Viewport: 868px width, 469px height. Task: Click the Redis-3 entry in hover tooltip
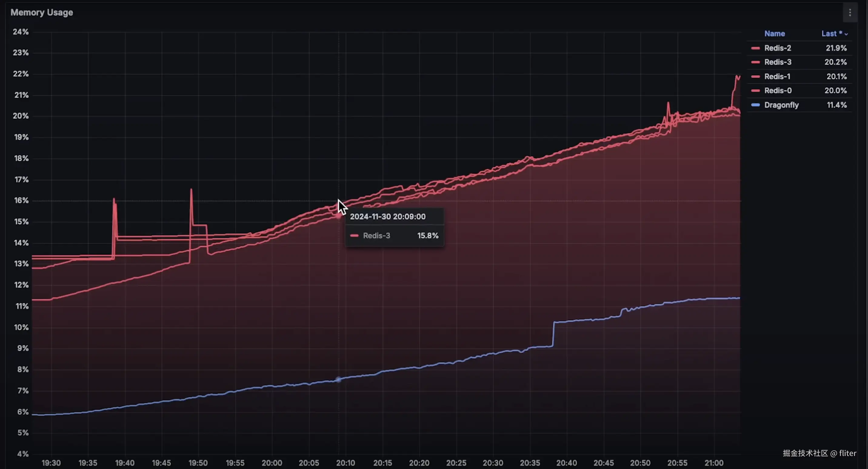376,236
